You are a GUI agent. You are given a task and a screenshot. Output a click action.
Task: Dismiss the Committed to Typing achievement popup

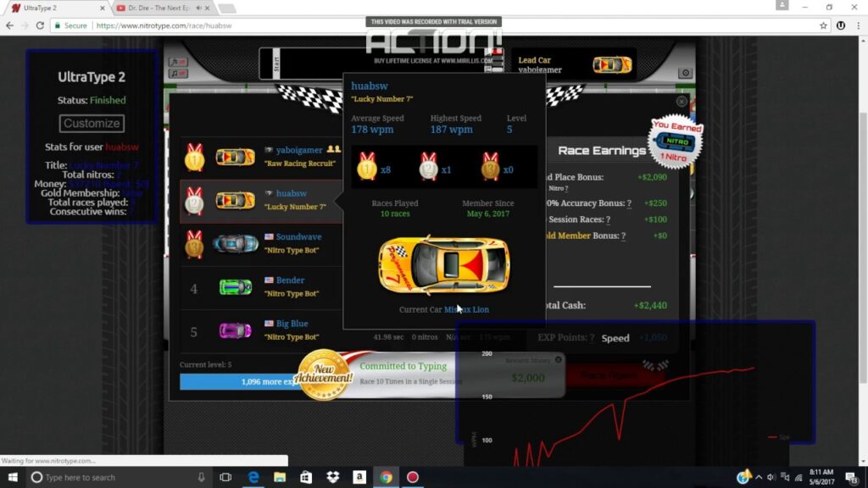[559, 359]
